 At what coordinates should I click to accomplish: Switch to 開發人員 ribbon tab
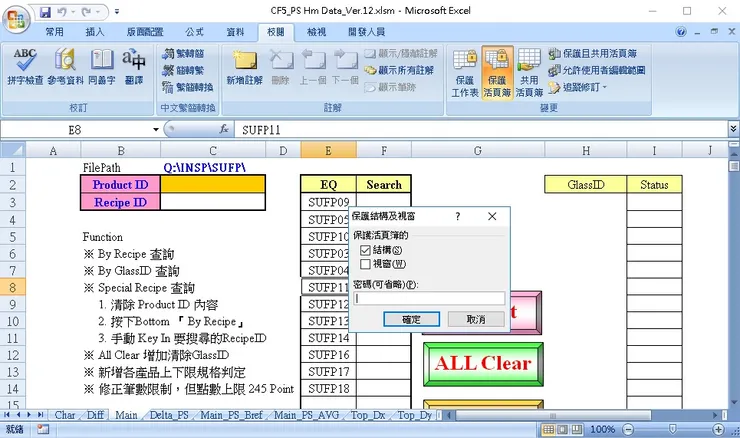tap(366, 32)
